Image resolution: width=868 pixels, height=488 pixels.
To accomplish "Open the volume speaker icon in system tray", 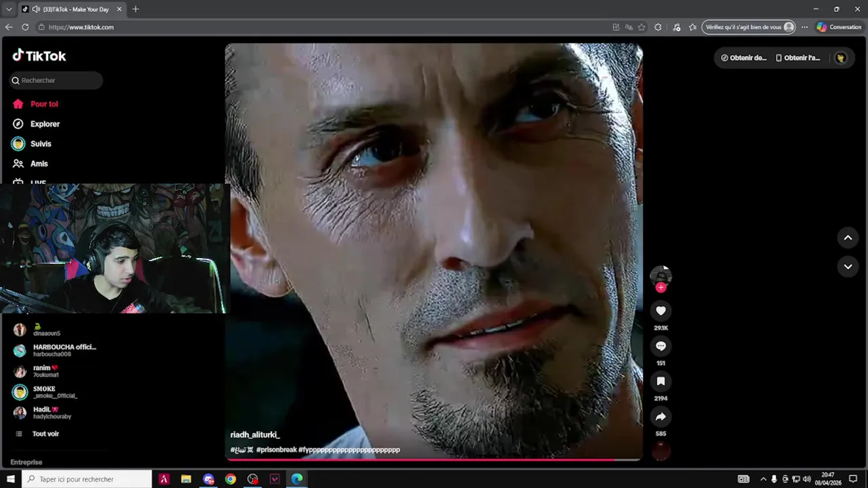I will coord(807,479).
